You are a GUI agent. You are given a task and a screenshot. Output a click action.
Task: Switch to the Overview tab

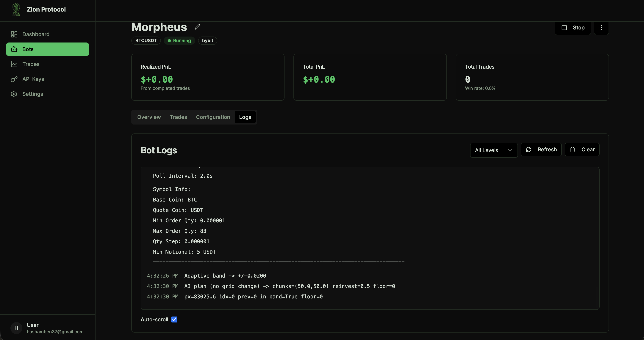pos(149,117)
